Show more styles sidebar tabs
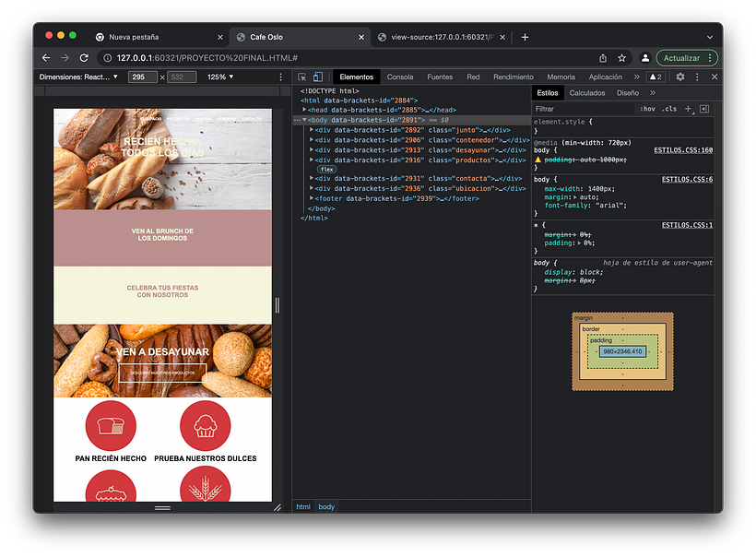This screenshot has height=557, width=756. pos(653,93)
